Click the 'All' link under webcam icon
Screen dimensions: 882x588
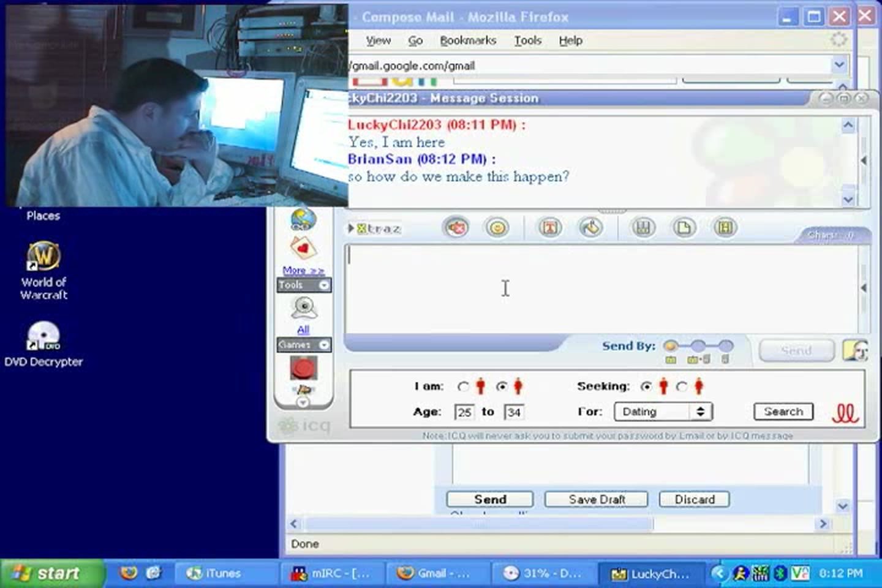coord(303,330)
